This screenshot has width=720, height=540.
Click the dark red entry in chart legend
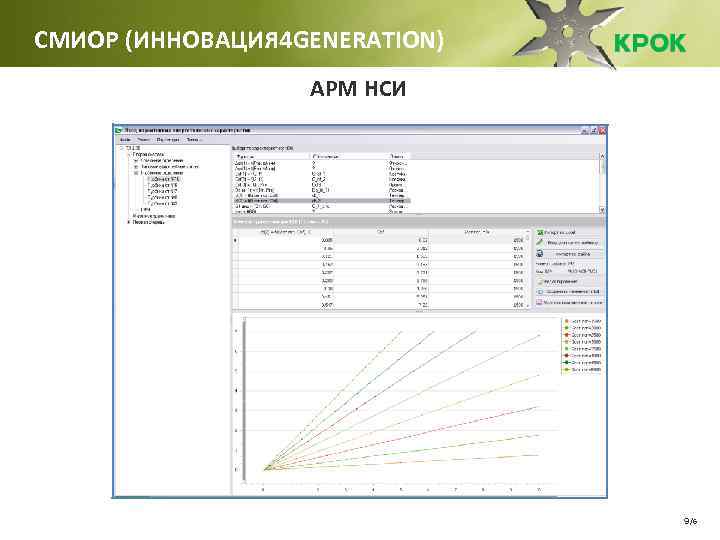583,356
